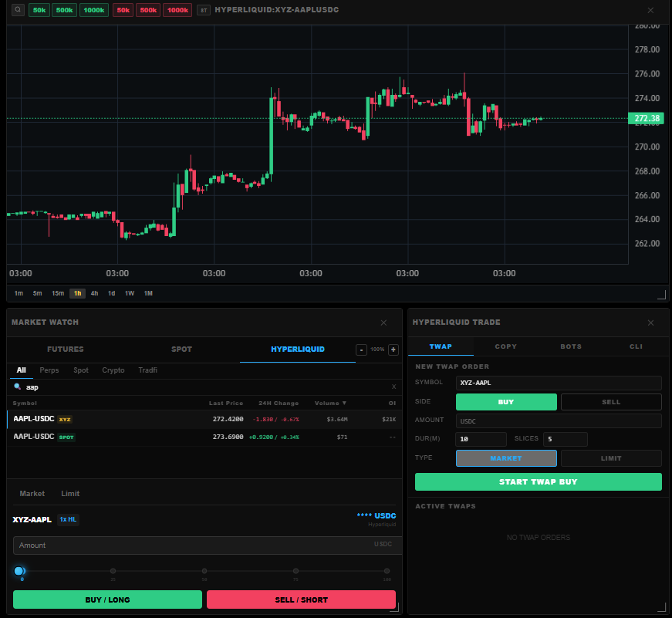Click the green 50k quick buy button
The width and height of the screenshot is (672, 618).
pos(39,10)
